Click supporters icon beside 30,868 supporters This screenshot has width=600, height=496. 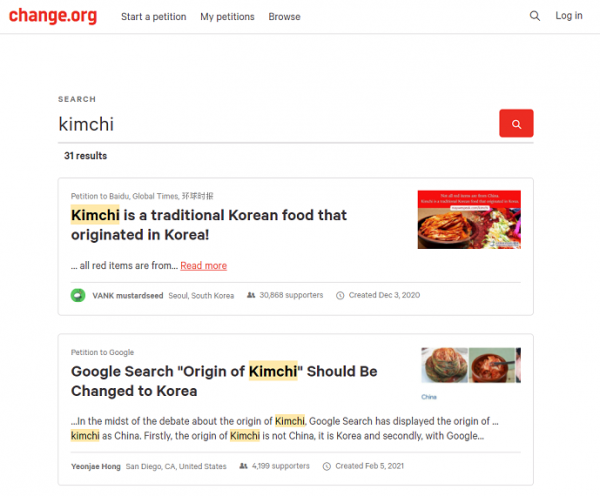click(251, 295)
